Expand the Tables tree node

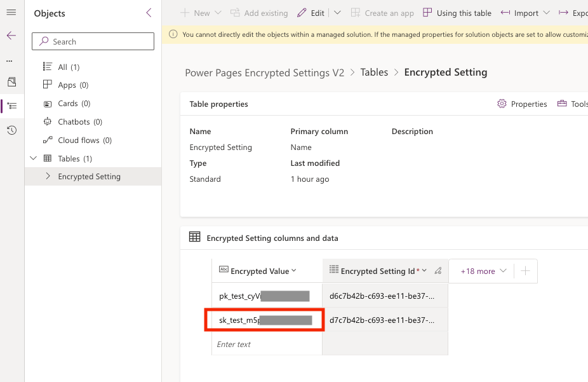[34, 158]
